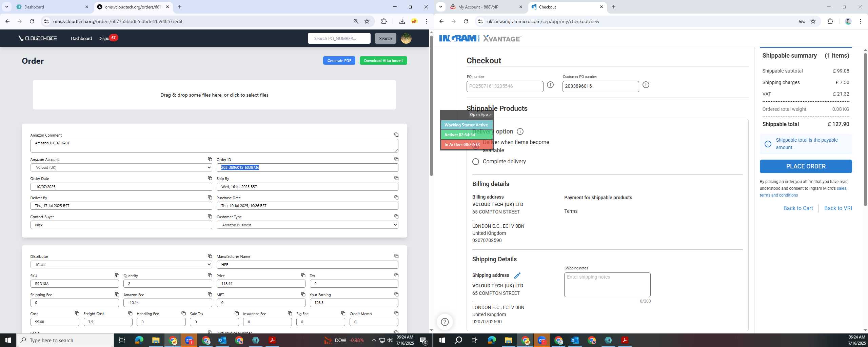Switch to My Account - 888VoIP tab

pos(486,7)
